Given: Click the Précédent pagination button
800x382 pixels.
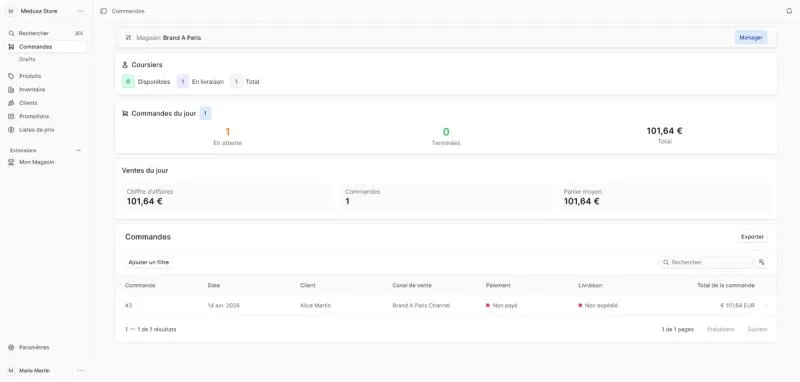Looking at the screenshot, I should 720,329.
